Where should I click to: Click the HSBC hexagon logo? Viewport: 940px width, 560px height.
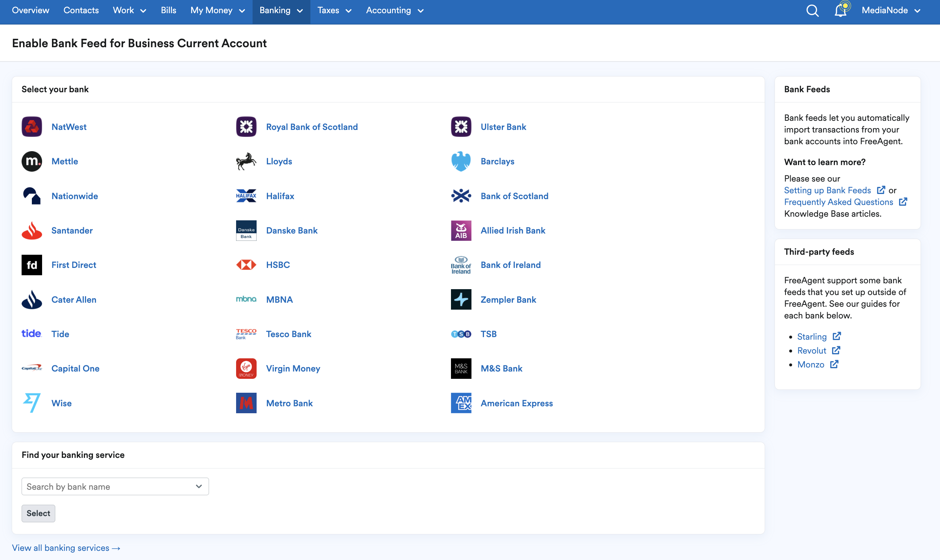[x=246, y=265]
